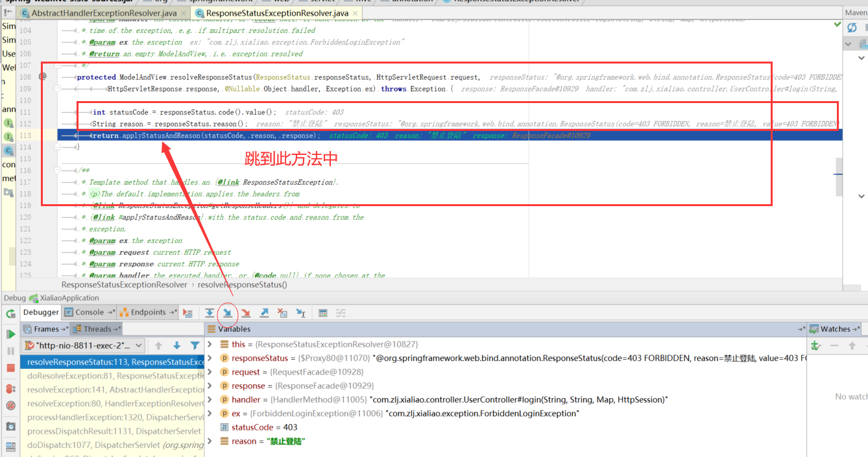868x457 pixels.
Task: Move to previous frame with the up arrow
Action: [158, 346]
